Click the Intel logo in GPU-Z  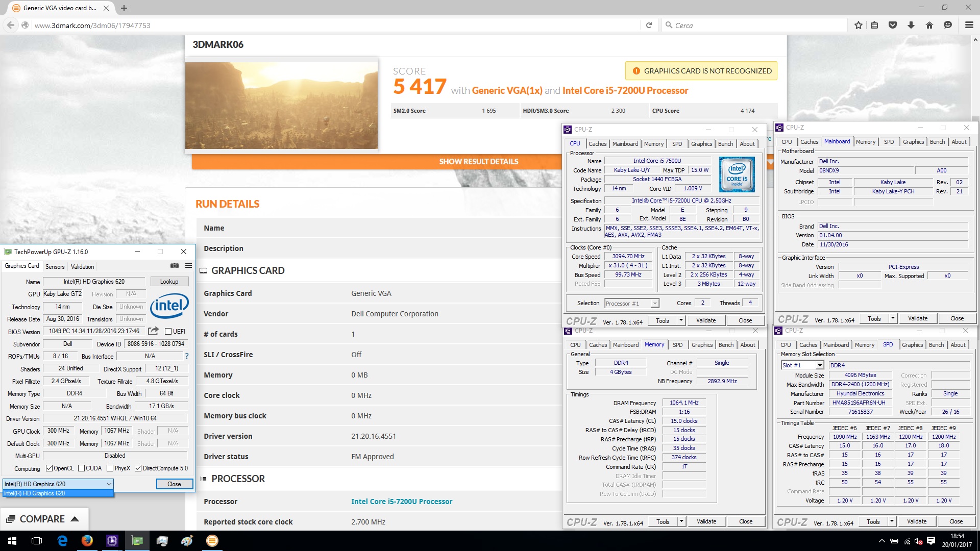[x=169, y=306]
